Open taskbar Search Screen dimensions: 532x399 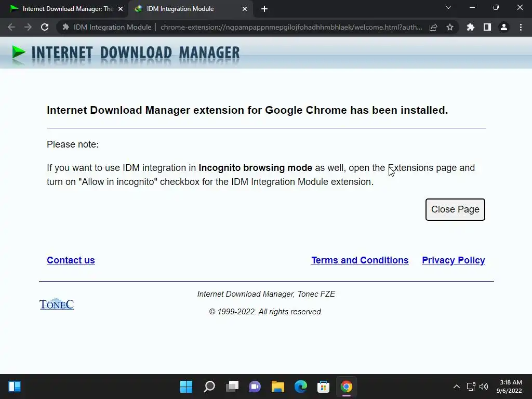pyautogui.click(x=209, y=387)
